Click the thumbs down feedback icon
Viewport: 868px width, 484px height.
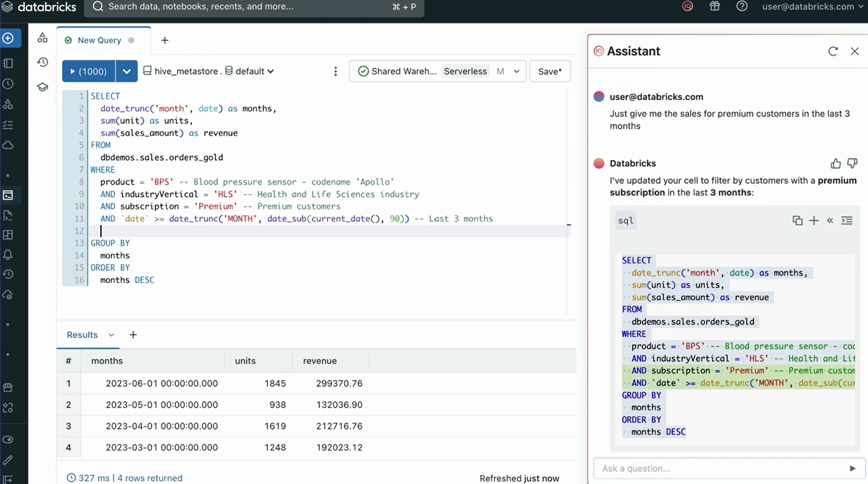click(x=852, y=163)
